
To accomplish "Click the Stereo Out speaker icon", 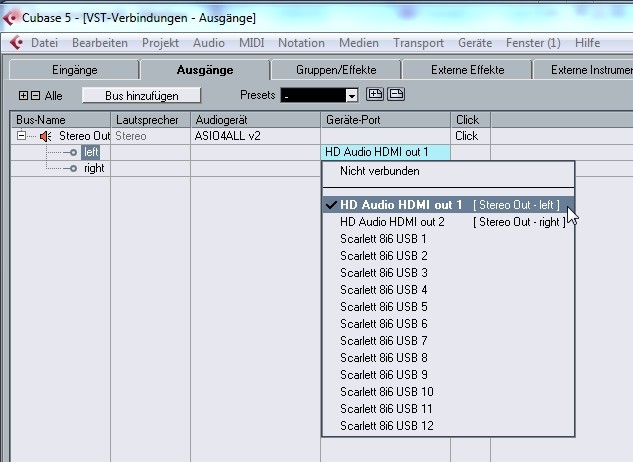I will (x=46, y=136).
